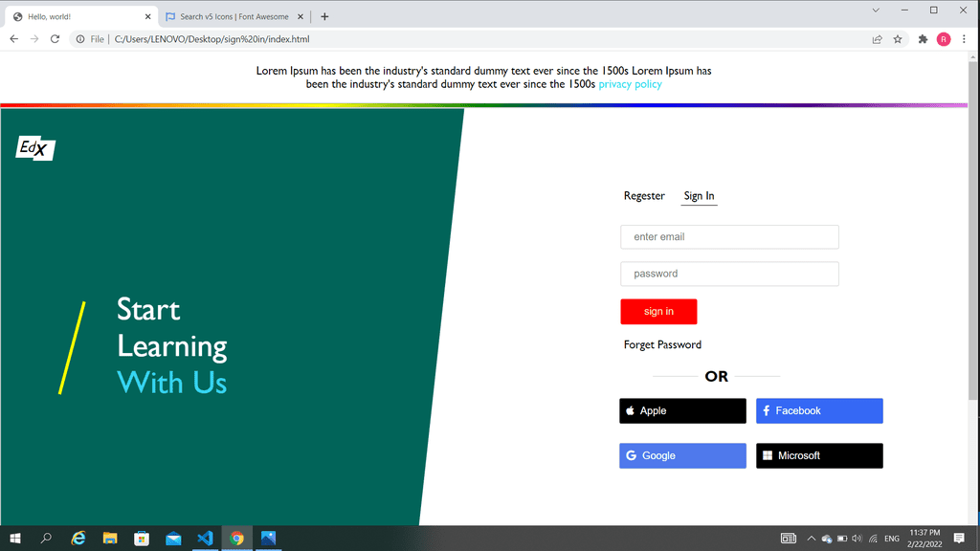This screenshot has width=980, height=551.
Task: Click the OneDrive cloud tray icon
Action: point(827,539)
